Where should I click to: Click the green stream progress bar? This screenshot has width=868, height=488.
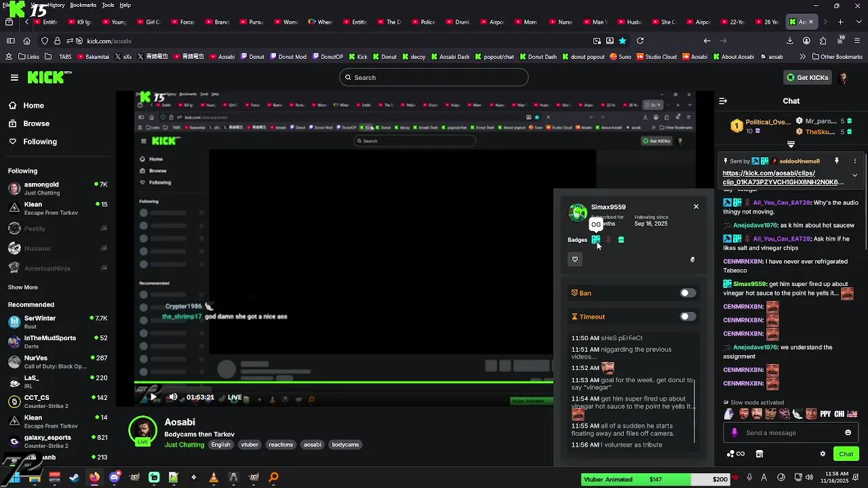tap(344, 383)
